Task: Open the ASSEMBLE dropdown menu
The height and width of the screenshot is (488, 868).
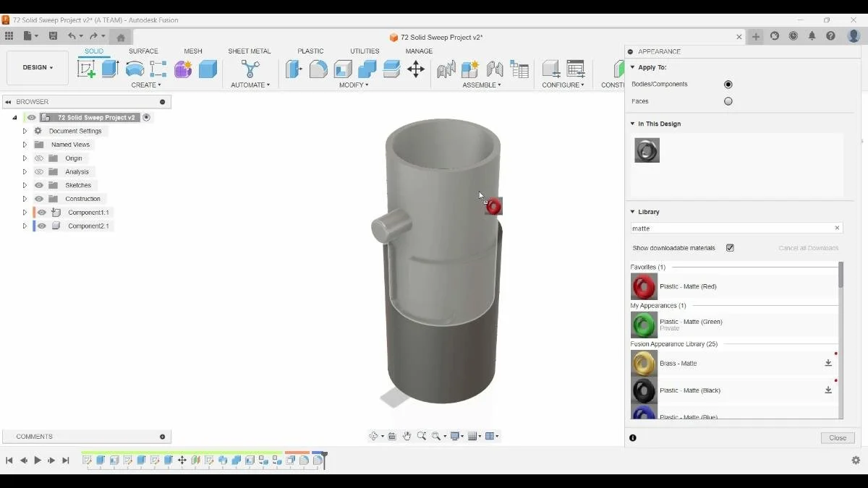Action: click(482, 85)
